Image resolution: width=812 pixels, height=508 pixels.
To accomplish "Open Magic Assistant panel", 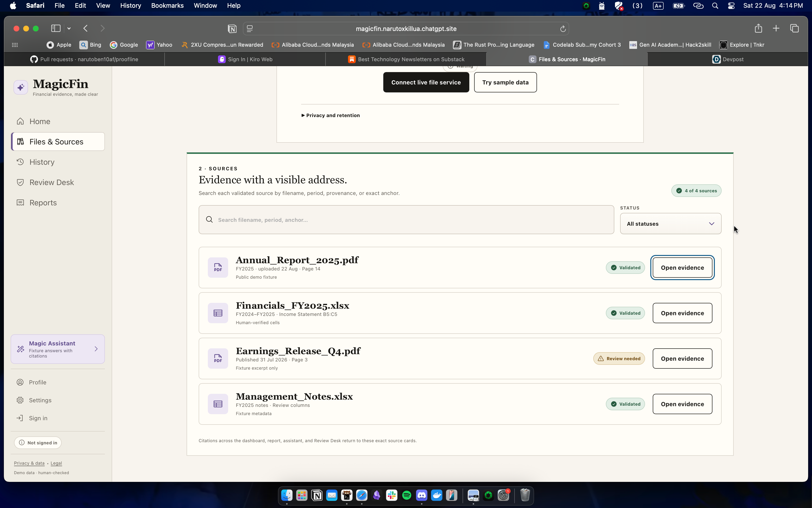I will (58, 349).
